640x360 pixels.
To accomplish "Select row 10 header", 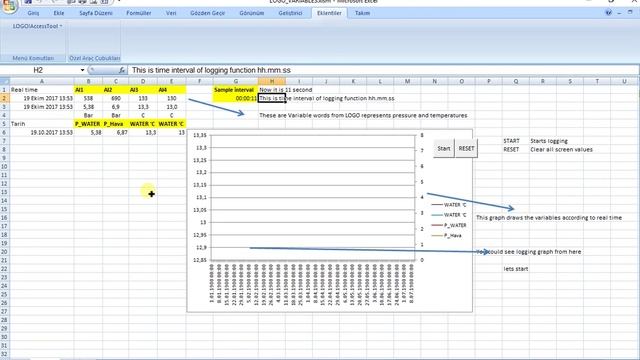I will (x=4, y=167).
